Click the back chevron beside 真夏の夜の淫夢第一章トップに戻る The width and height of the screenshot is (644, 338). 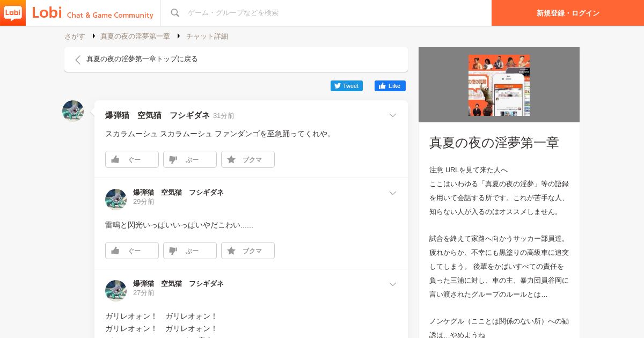click(x=78, y=60)
